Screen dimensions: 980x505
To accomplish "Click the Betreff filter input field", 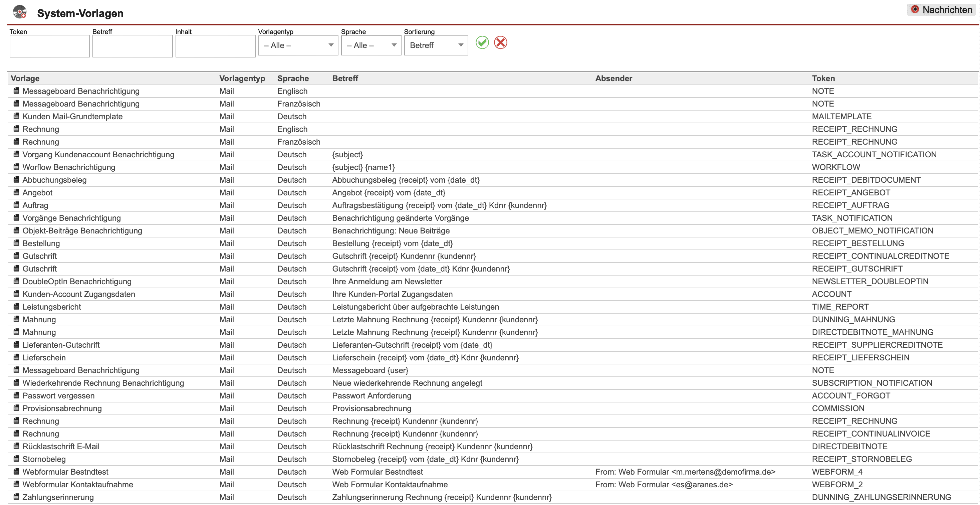I will 133,46.
